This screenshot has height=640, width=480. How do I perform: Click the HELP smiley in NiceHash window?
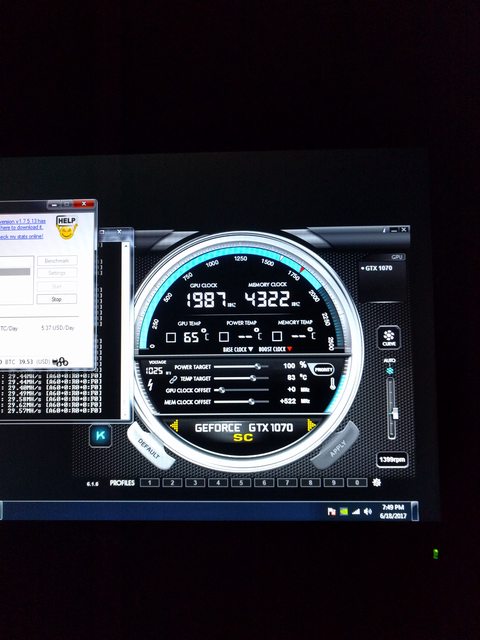67,227
